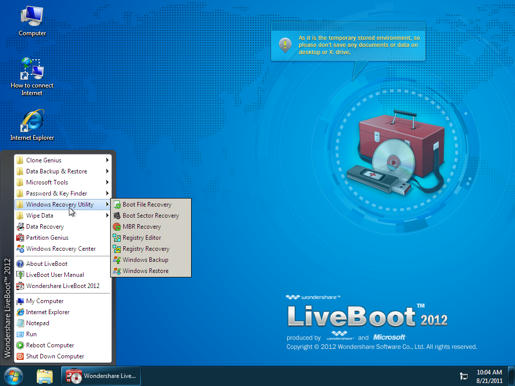
Task: Click the Boot Sector Recovery icon
Action: coord(117,216)
